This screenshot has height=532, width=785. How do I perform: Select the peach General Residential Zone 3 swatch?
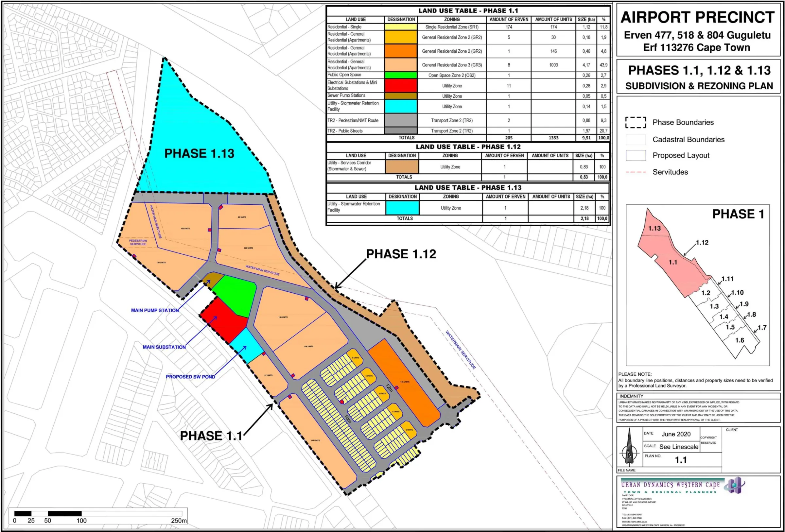[x=401, y=65]
